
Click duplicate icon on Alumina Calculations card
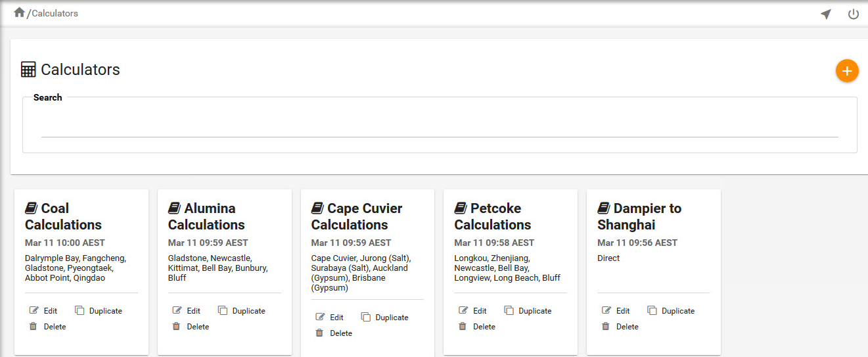click(223, 310)
